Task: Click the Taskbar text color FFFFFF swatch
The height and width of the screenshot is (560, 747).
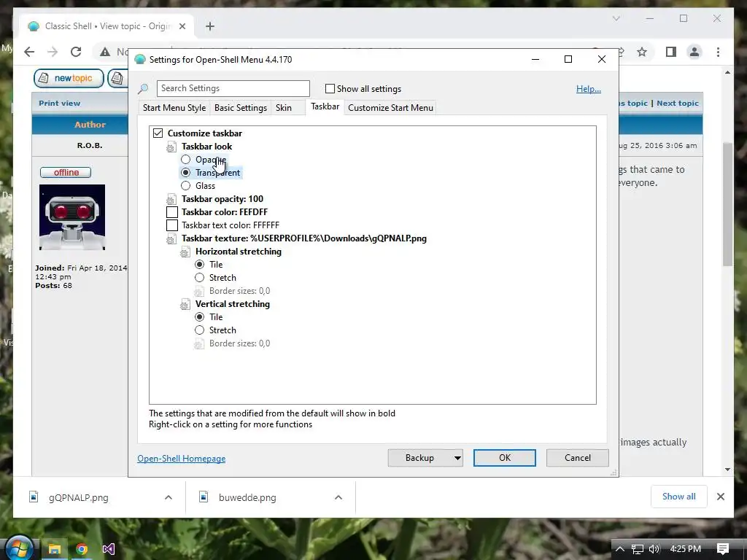Action: pos(172,225)
